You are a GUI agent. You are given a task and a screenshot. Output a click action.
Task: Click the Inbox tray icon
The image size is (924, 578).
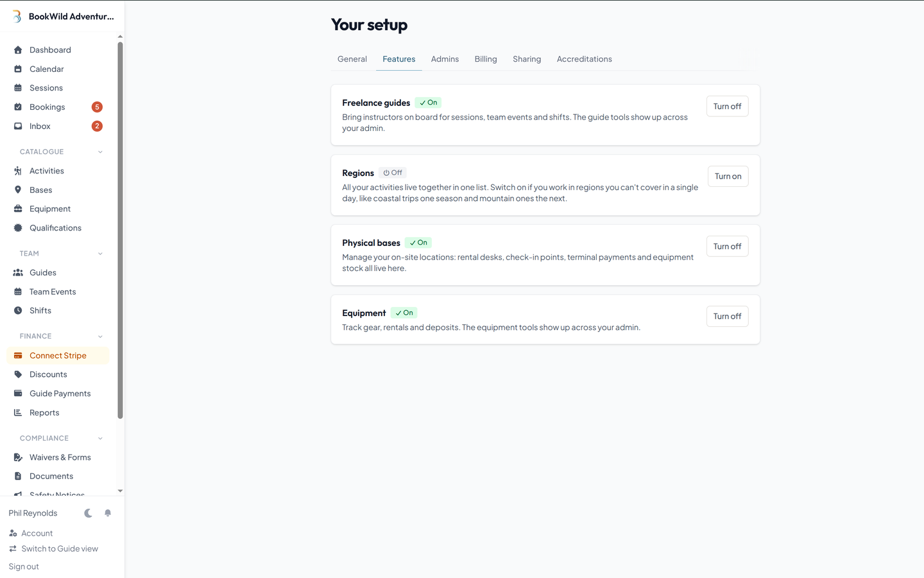pos(18,126)
